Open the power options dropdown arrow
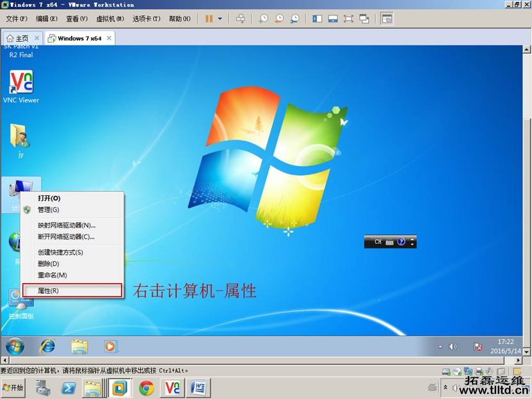This screenshot has width=532, height=399. [220, 19]
